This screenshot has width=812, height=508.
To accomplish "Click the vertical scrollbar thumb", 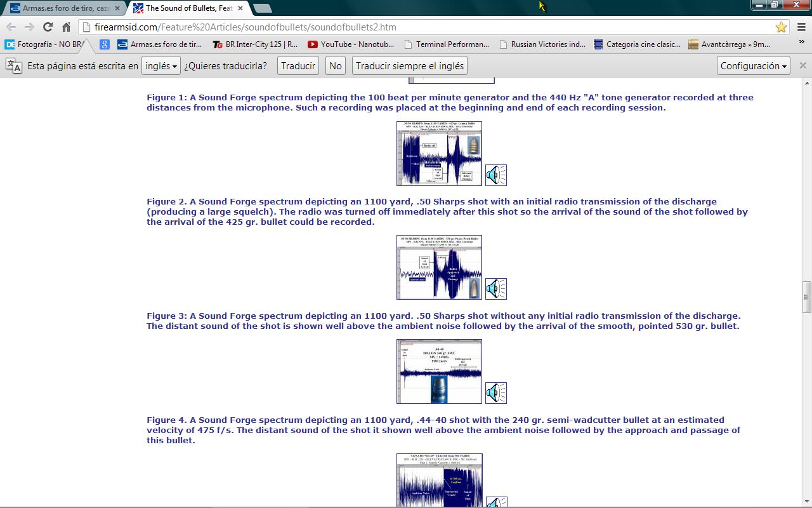I will pyautogui.click(x=807, y=297).
